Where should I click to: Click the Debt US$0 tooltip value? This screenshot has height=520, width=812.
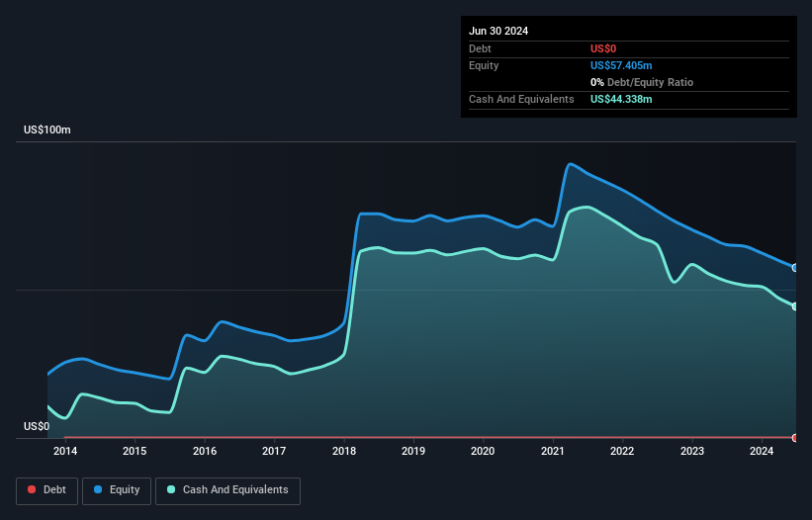[603, 48]
